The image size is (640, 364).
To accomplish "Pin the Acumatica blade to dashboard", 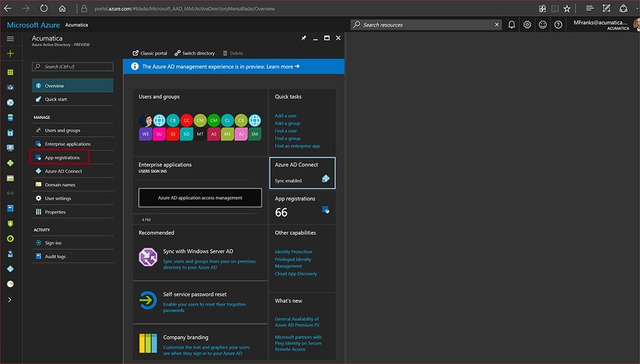I will tap(304, 38).
